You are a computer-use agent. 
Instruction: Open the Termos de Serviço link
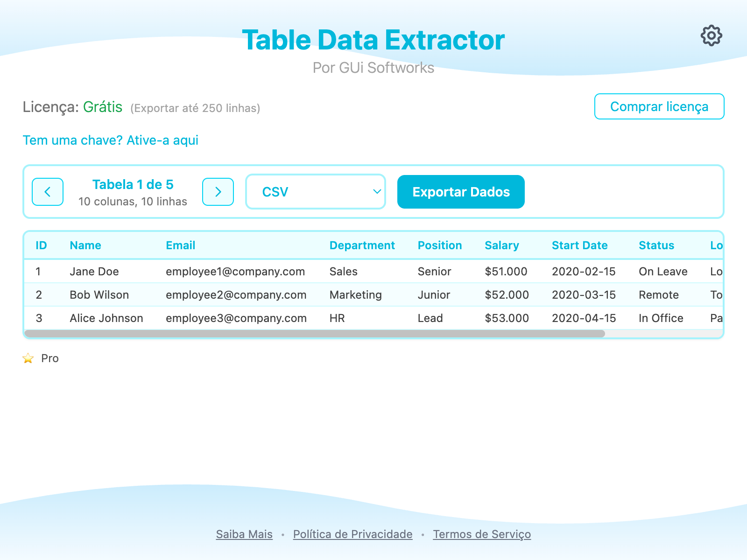(481, 534)
